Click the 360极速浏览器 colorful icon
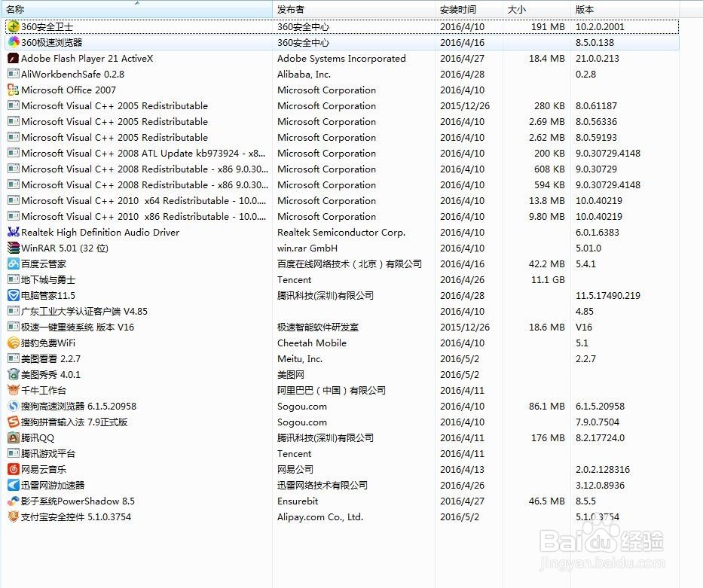 pos(14,42)
